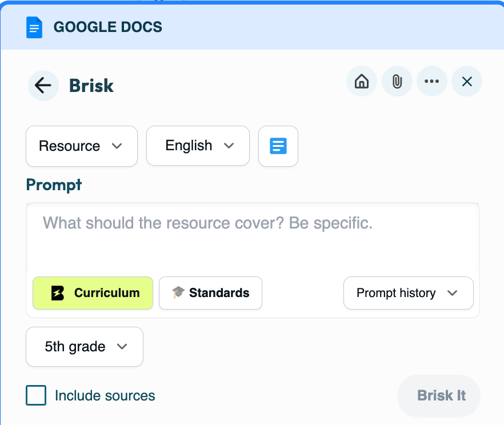Click the blue document icon button
The height and width of the screenshot is (425, 504).
278,146
